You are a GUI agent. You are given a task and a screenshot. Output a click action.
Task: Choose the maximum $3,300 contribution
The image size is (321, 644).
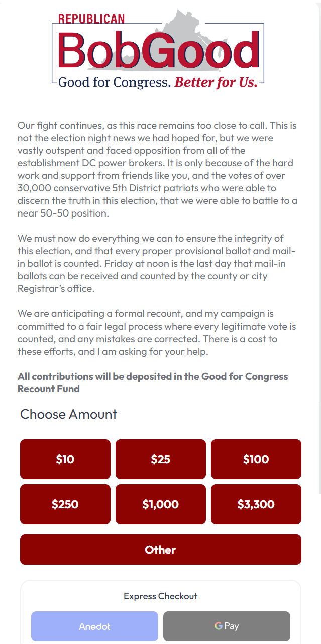point(256,504)
